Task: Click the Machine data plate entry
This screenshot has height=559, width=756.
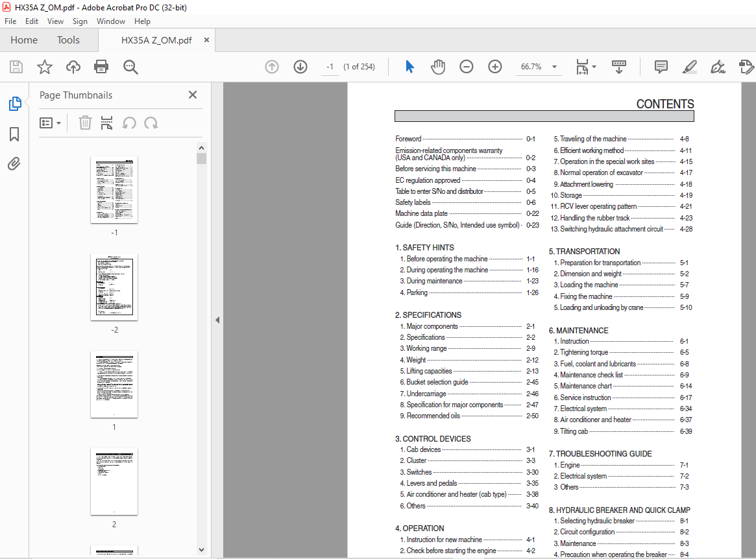Action: (467, 213)
